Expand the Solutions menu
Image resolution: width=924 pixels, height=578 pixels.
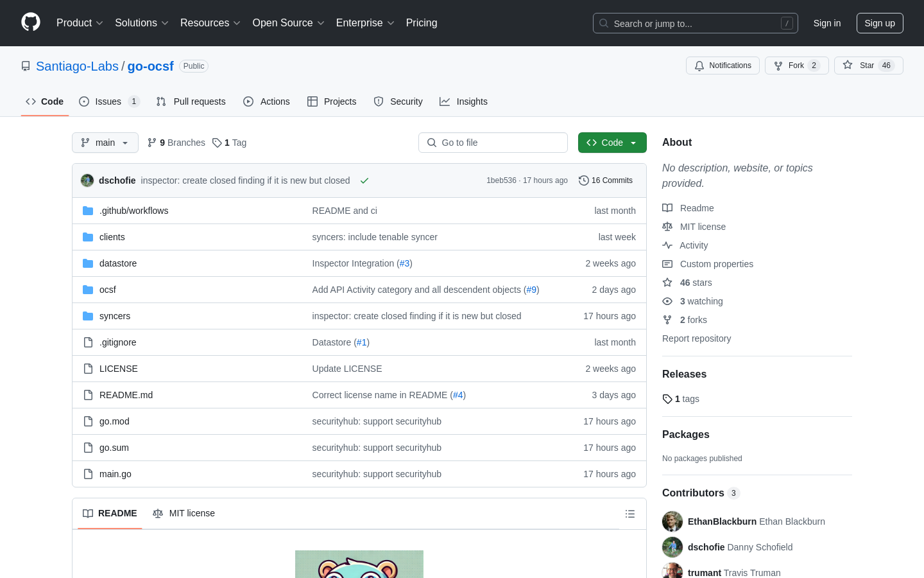(142, 23)
